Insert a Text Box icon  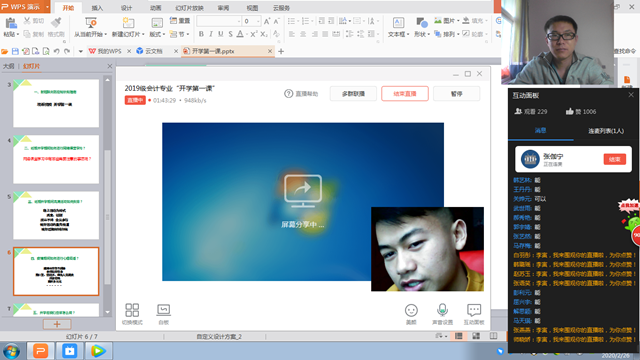(398, 22)
